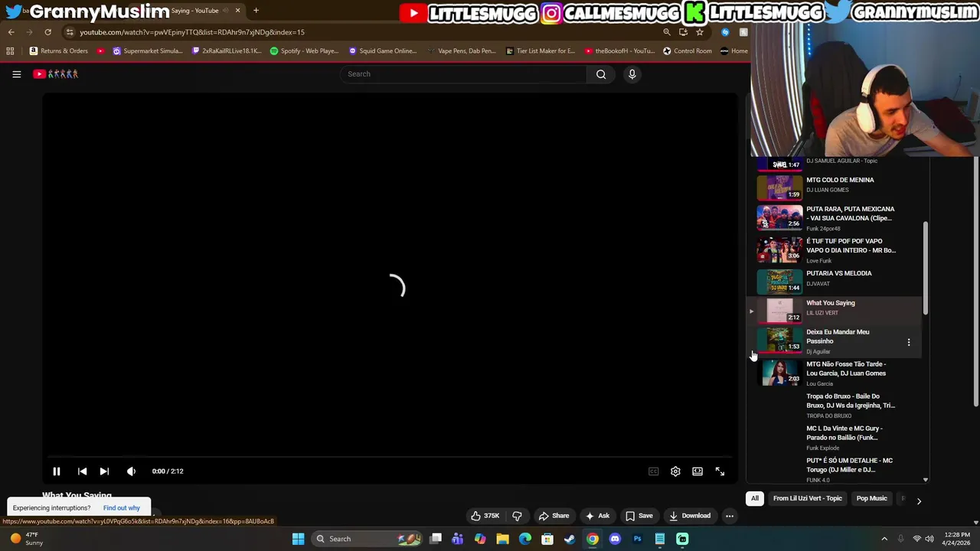Screen dimensions: 980x551
Task: Open clock showing 12:28 PM
Action: 957,539
